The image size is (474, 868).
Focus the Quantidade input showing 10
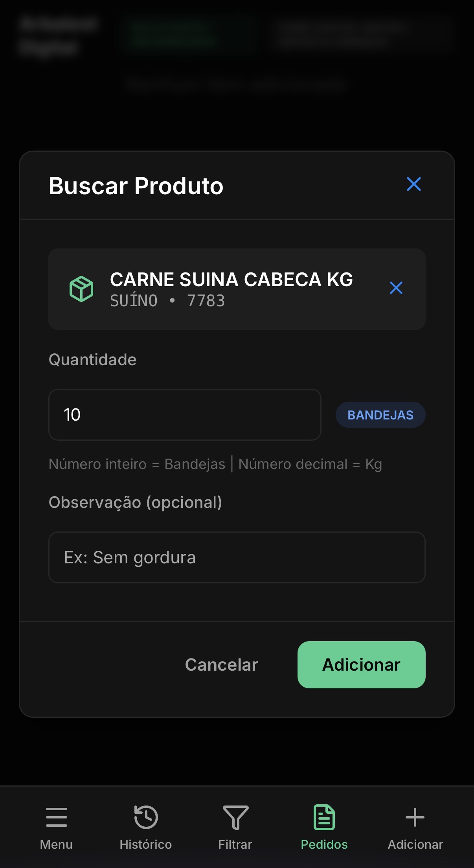[x=185, y=415]
